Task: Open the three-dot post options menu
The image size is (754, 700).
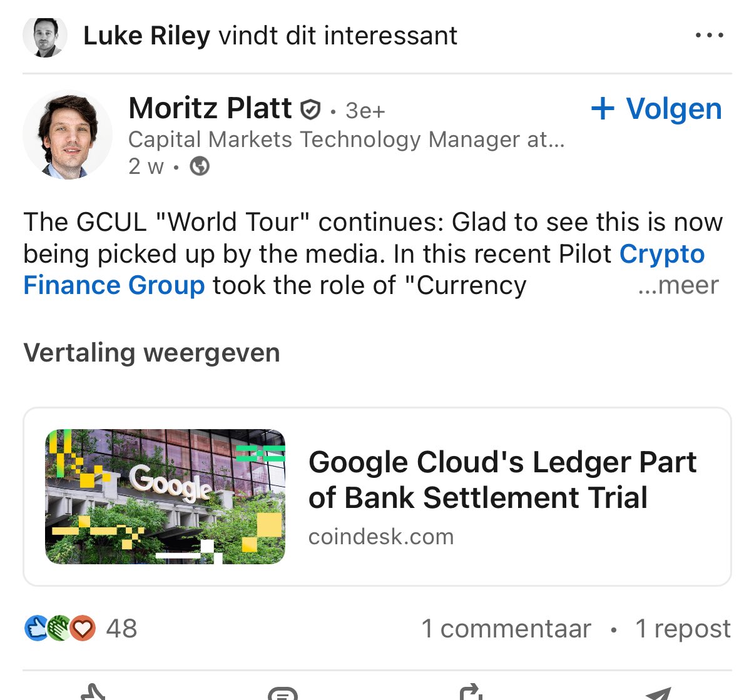Action: [x=709, y=36]
